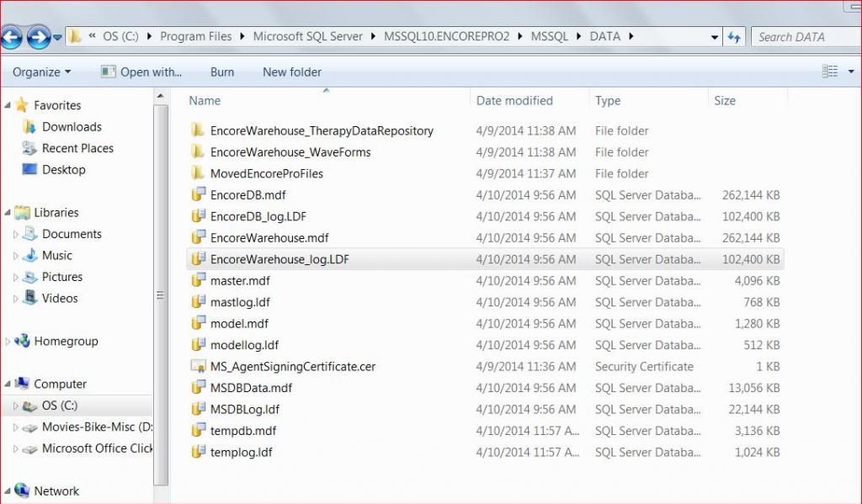This screenshot has width=862, height=504.
Task: Create a New folder
Action: click(292, 72)
